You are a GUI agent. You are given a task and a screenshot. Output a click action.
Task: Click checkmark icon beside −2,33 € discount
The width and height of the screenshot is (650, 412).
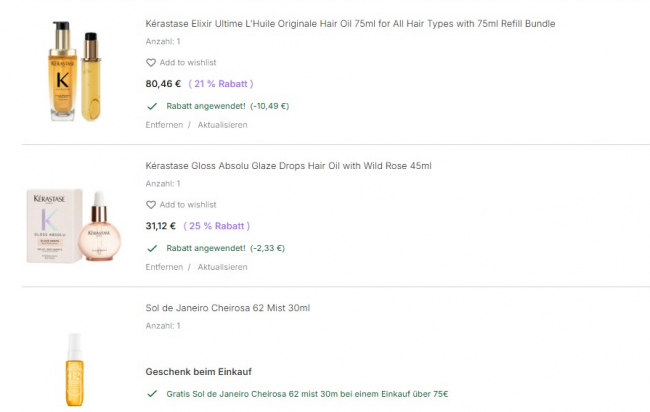[152, 248]
